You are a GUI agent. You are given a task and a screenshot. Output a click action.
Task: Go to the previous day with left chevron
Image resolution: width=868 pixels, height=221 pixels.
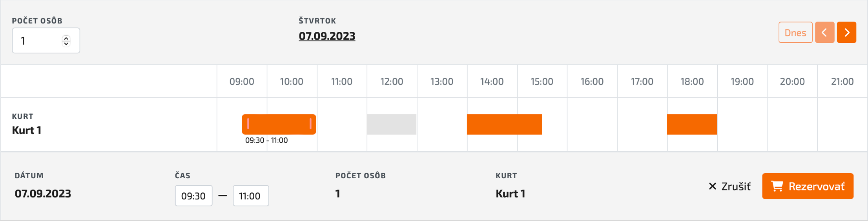click(x=824, y=33)
